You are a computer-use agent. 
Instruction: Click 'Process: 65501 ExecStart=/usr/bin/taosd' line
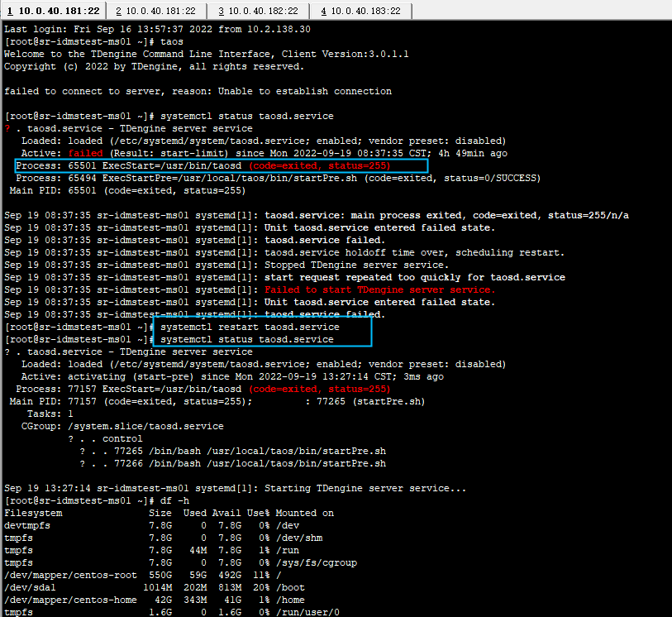203,165
